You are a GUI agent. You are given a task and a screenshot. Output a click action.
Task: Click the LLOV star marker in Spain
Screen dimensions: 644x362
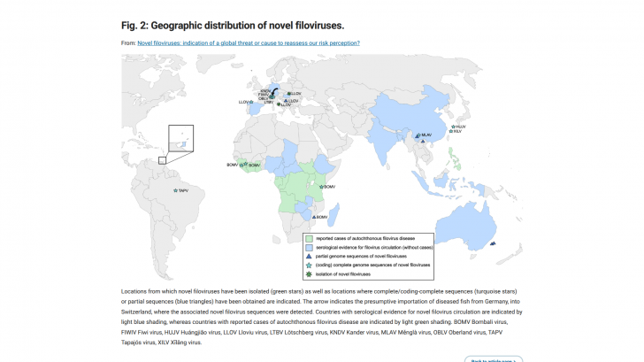(252, 102)
